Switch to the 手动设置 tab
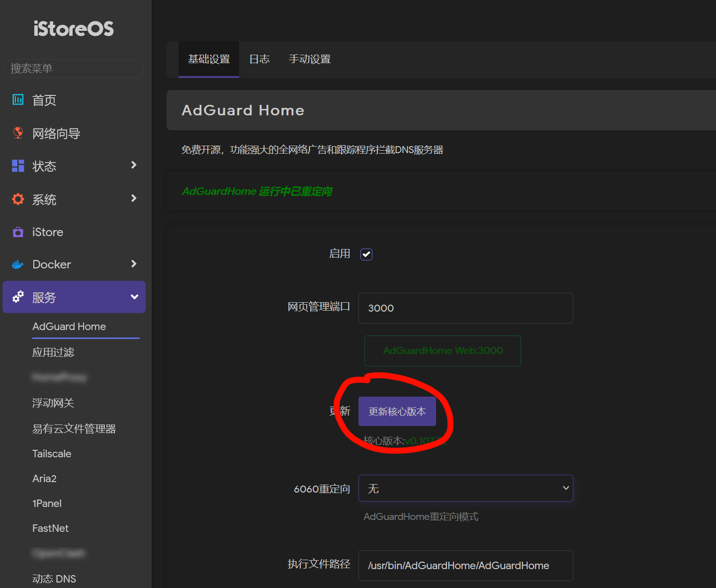The width and height of the screenshot is (716, 588). [x=310, y=59]
